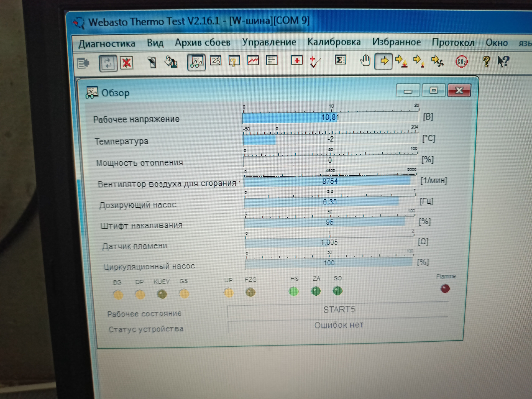
Task: Click the HS green indicator light
Action: point(293,291)
